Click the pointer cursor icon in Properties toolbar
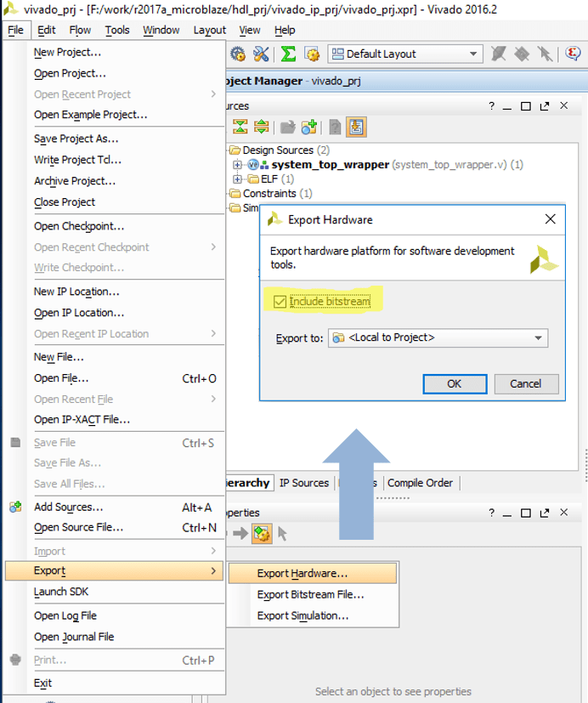This screenshot has width=588, height=703. click(x=282, y=534)
